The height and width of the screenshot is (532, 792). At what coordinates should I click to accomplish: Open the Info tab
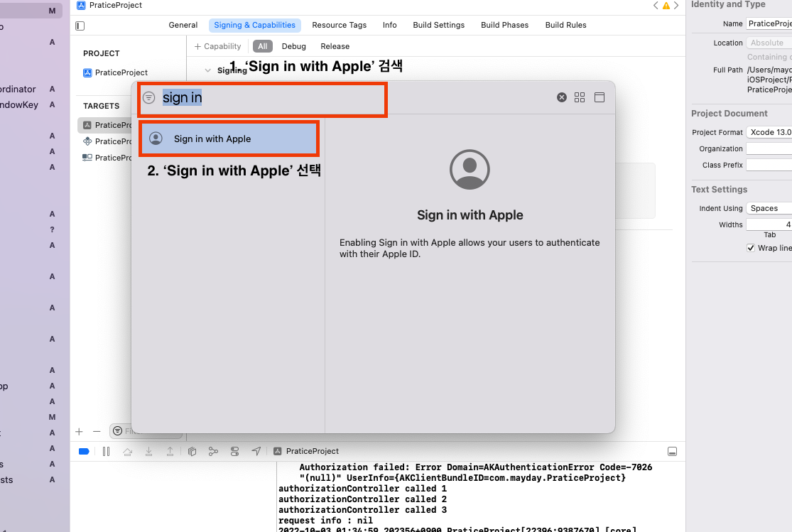click(x=389, y=26)
